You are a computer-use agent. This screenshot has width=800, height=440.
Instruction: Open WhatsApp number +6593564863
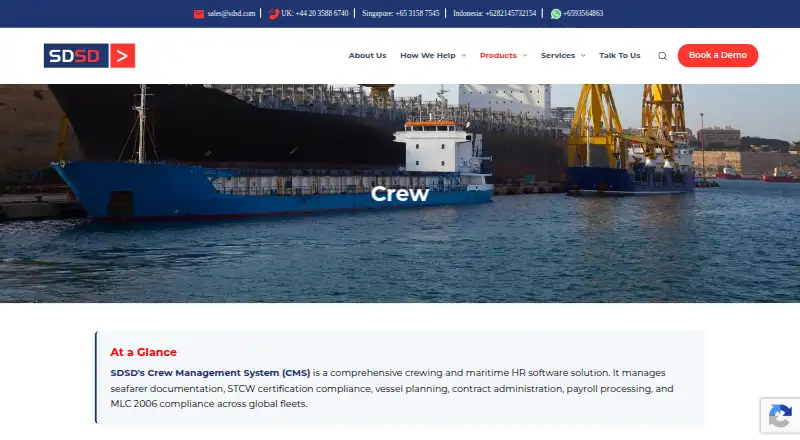[583, 14]
